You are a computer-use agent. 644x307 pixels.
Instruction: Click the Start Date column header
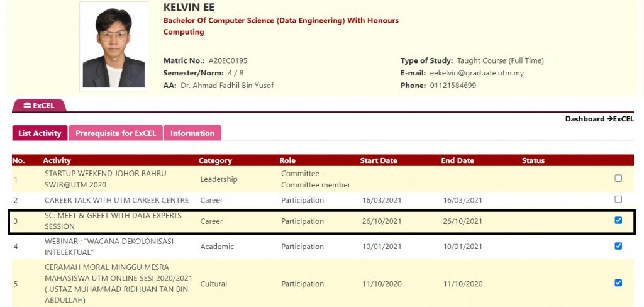coord(379,160)
